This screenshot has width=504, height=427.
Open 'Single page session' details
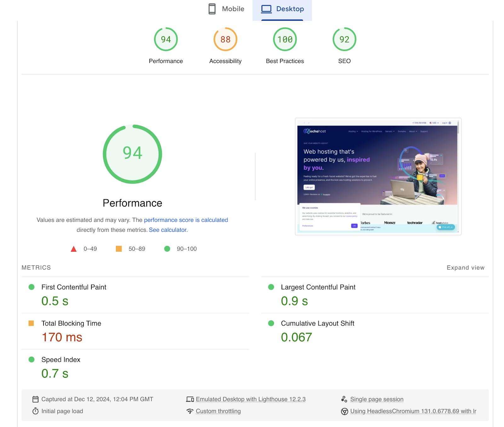pos(377,399)
